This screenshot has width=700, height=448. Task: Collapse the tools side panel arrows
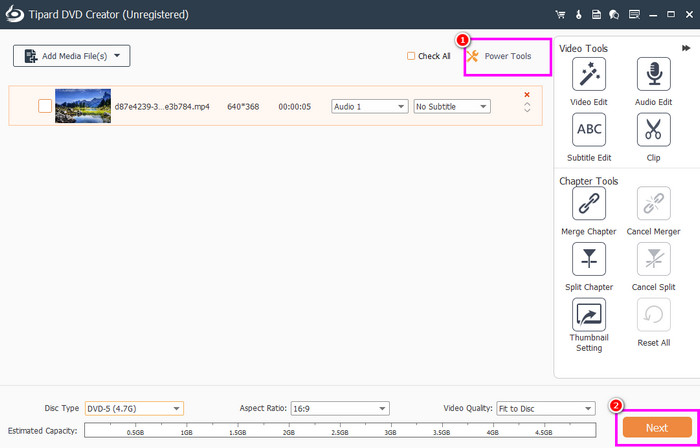click(x=686, y=48)
